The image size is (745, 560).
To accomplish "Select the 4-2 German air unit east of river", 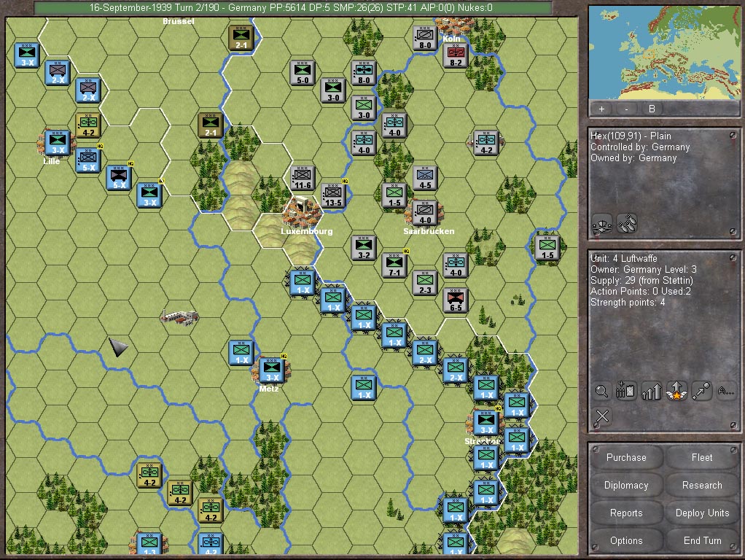I will tap(486, 143).
